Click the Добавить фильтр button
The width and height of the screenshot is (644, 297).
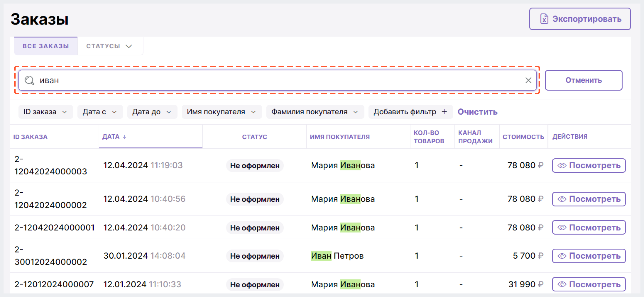tap(410, 112)
